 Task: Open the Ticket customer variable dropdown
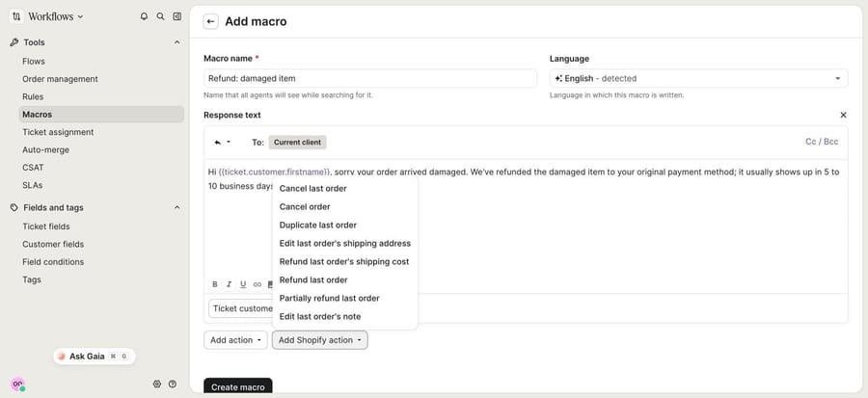[241, 308]
